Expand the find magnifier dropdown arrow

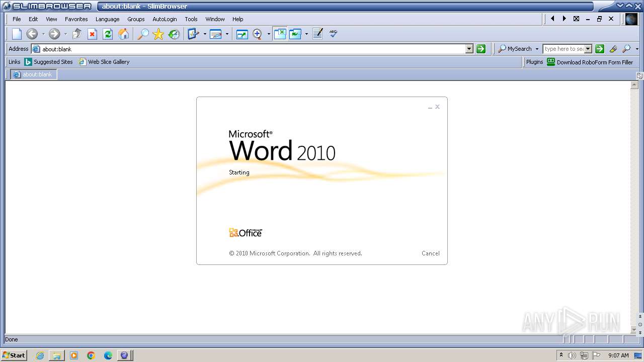[637, 49]
